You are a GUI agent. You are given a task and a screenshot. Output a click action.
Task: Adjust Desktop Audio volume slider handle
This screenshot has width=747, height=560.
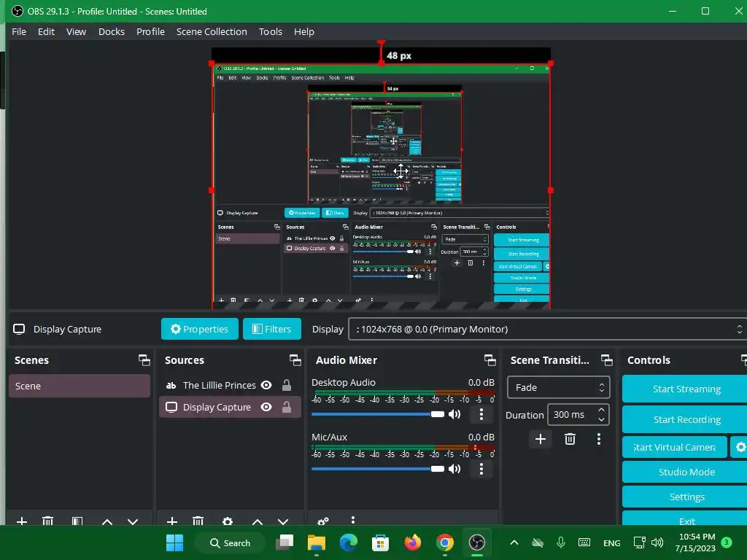pos(438,414)
